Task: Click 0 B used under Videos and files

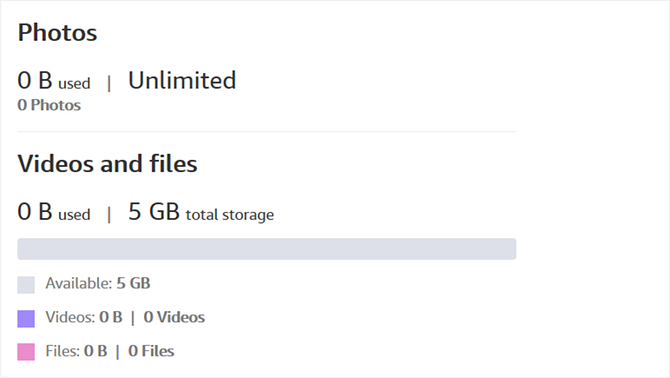Action: tap(54, 212)
